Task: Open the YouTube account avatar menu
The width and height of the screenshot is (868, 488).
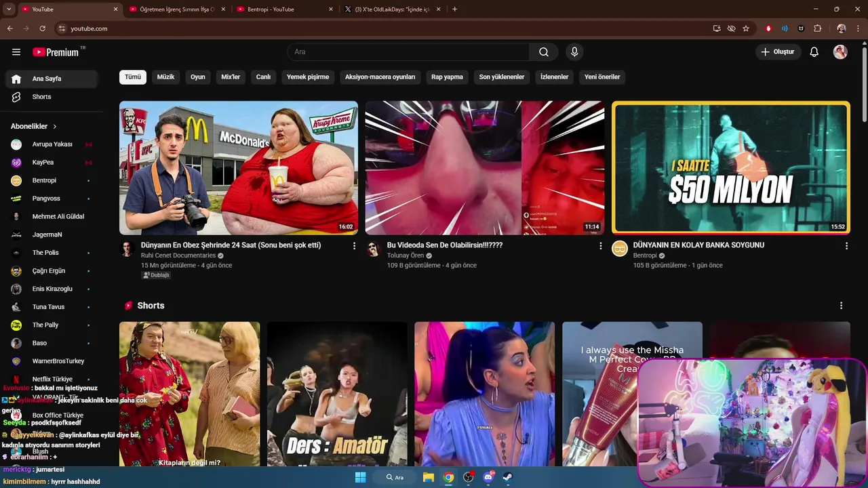Action: (x=840, y=52)
